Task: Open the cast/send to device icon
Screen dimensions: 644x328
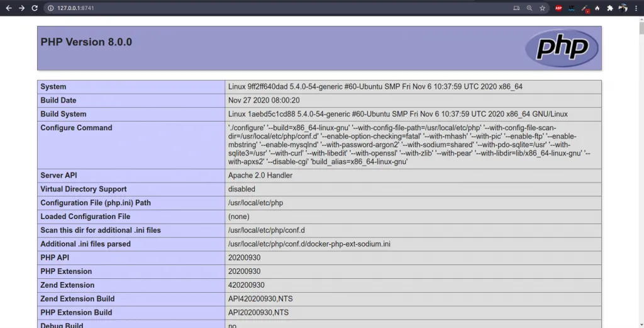Action: point(517,8)
